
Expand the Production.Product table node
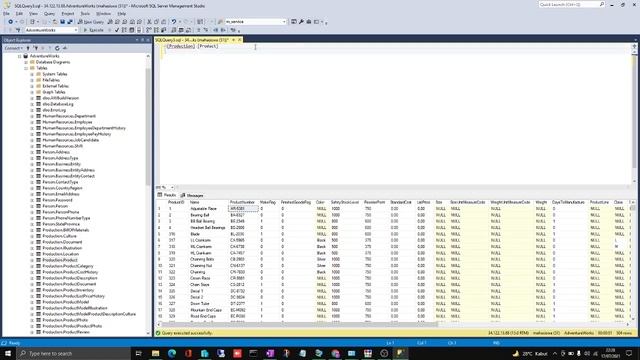point(32,260)
